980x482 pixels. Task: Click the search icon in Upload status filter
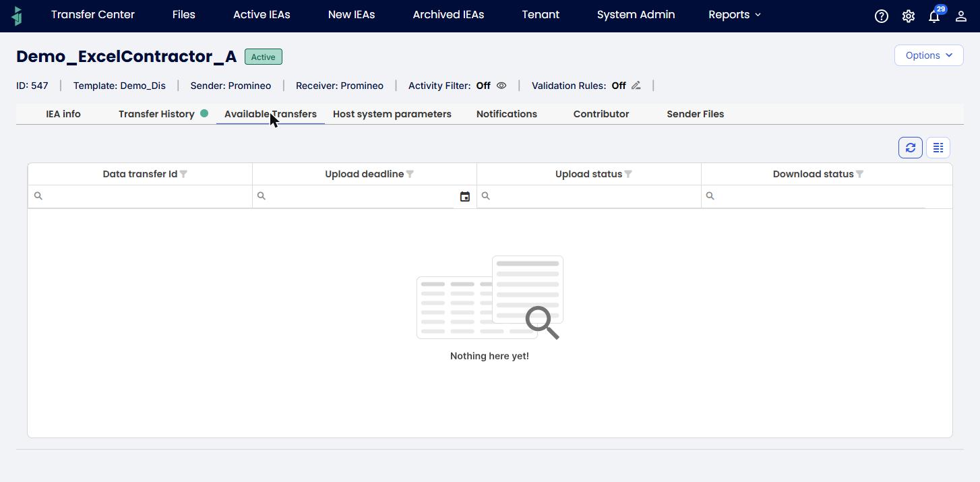tap(486, 195)
